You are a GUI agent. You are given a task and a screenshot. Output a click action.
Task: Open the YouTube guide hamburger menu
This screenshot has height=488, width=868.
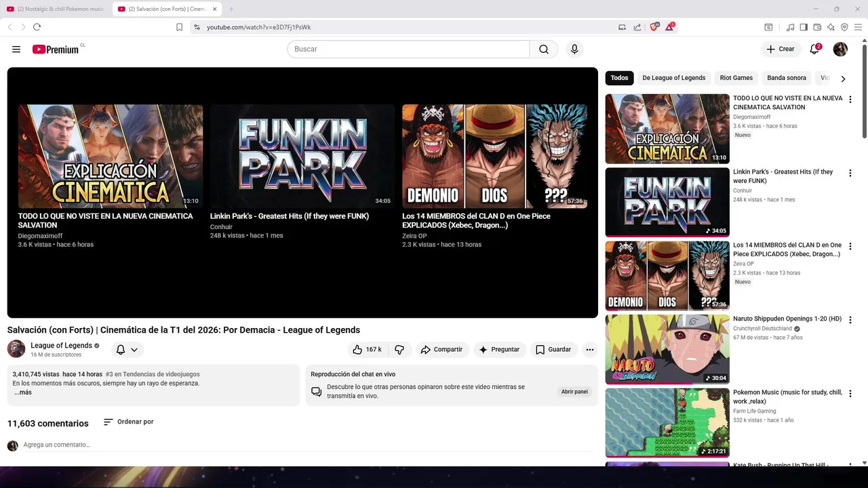(x=16, y=49)
